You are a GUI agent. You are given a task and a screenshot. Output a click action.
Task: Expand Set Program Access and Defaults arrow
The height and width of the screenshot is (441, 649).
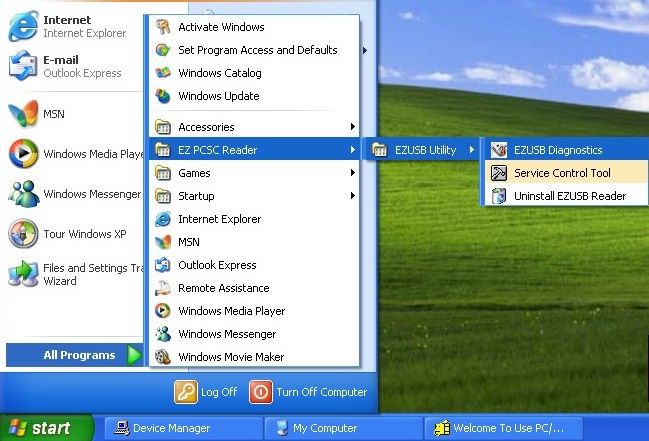pyautogui.click(x=365, y=51)
